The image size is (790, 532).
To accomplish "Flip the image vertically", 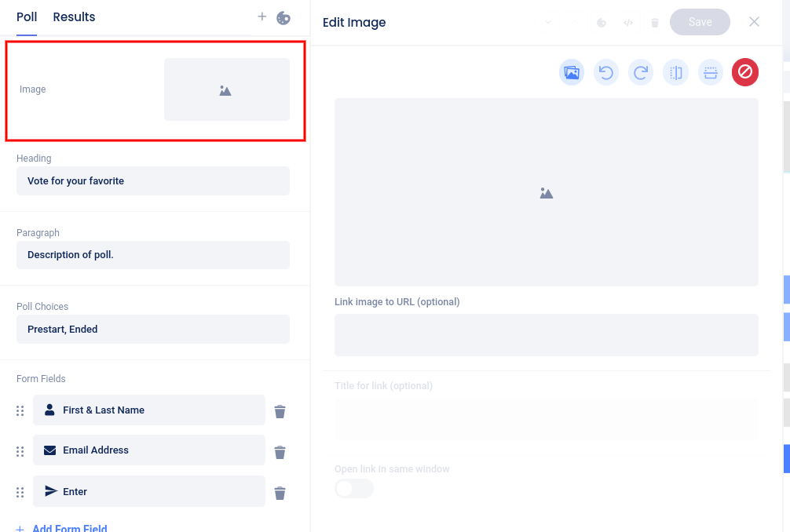I will click(711, 73).
